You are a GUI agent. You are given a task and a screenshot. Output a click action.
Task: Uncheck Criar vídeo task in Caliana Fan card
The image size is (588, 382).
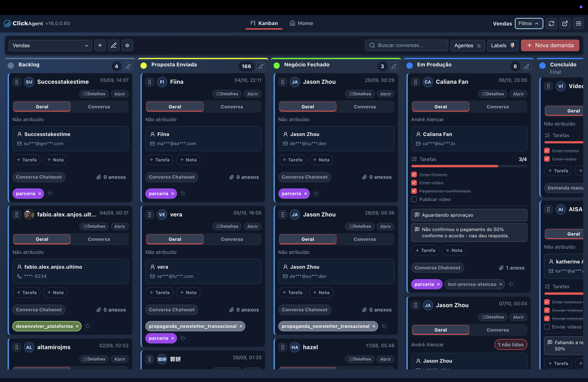click(x=414, y=183)
